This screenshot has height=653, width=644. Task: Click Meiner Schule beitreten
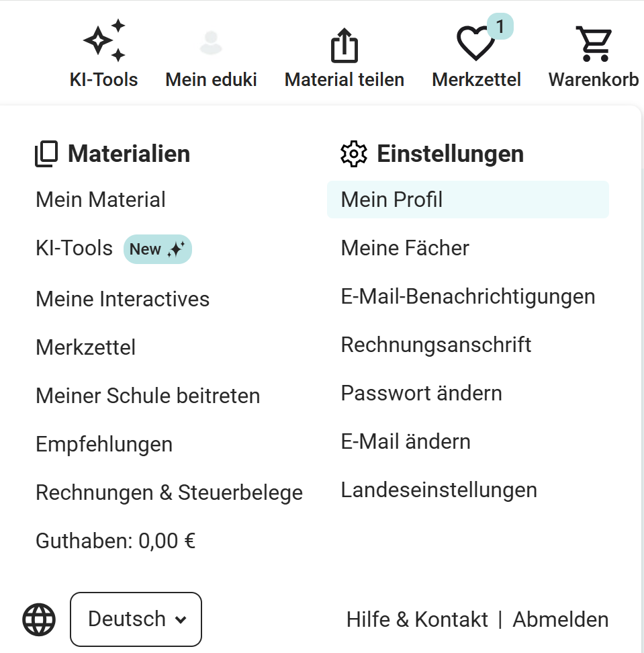pyautogui.click(x=148, y=396)
